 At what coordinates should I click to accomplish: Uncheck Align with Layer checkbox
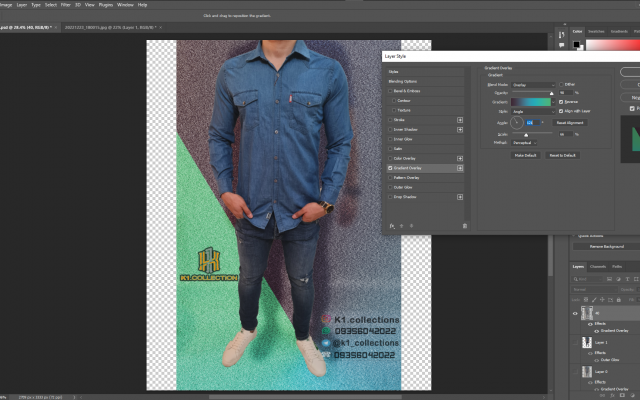(561, 111)
